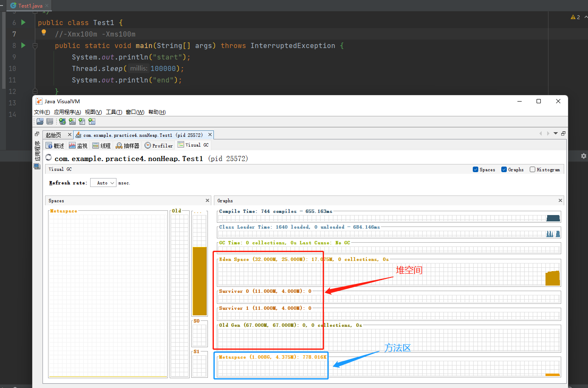The width and height of the screenshot is (588, 388).
Task: Toggle the Spaces checkbox
Action: coord(475,170)
